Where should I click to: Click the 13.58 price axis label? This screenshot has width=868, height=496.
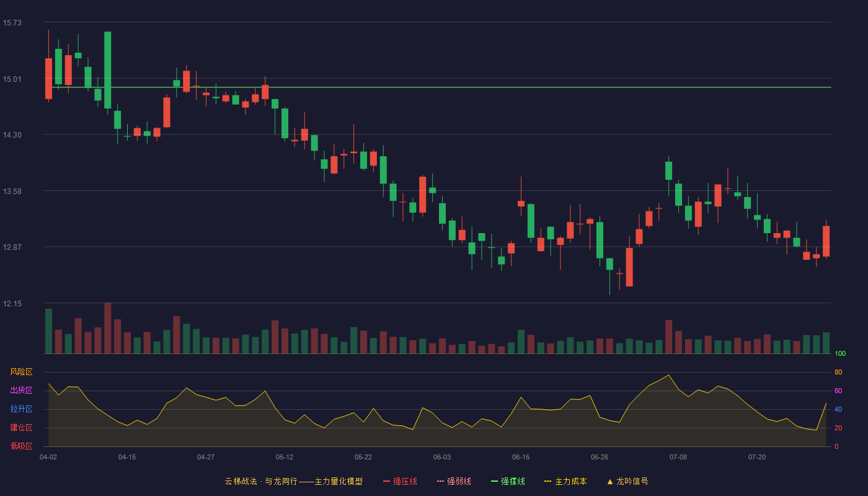[12, 191]
